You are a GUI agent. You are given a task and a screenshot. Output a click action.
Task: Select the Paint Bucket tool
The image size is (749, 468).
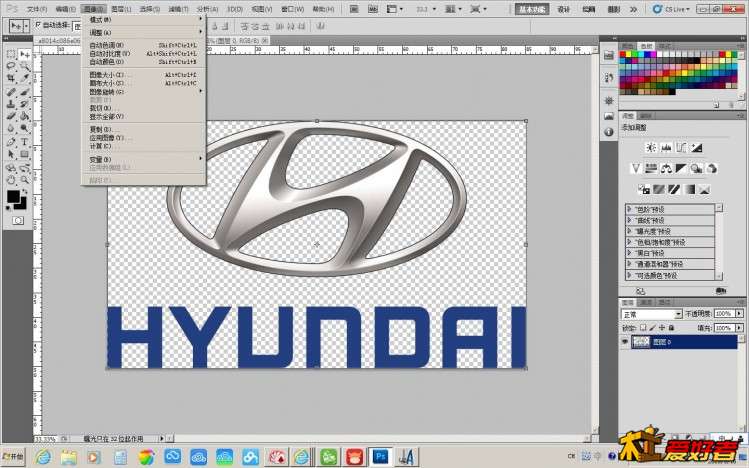tap(24, 116)
